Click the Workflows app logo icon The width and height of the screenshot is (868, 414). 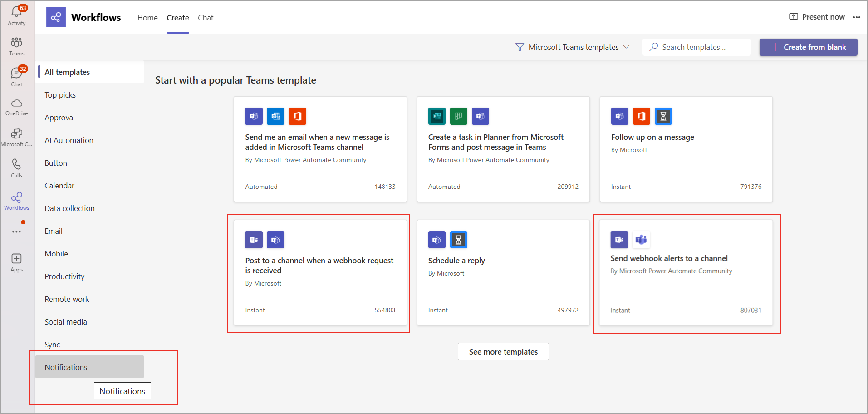tap(56, 17)
